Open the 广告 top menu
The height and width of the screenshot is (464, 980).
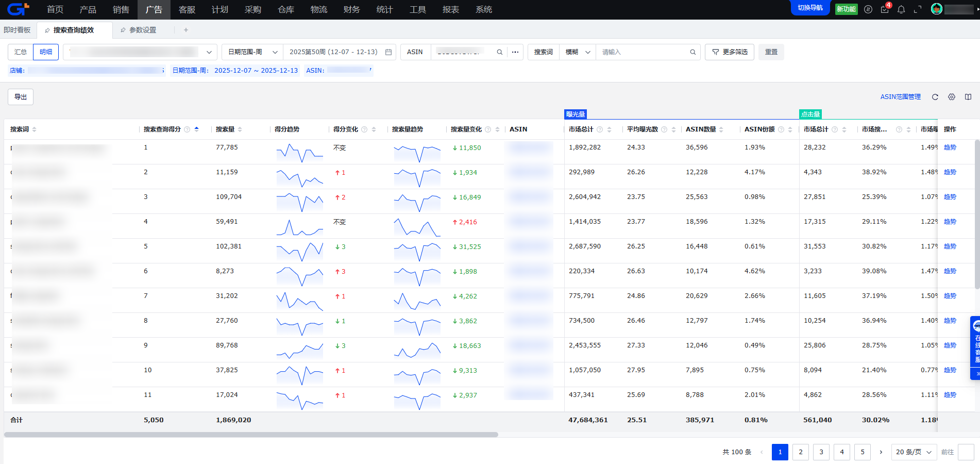coord(154,9)
